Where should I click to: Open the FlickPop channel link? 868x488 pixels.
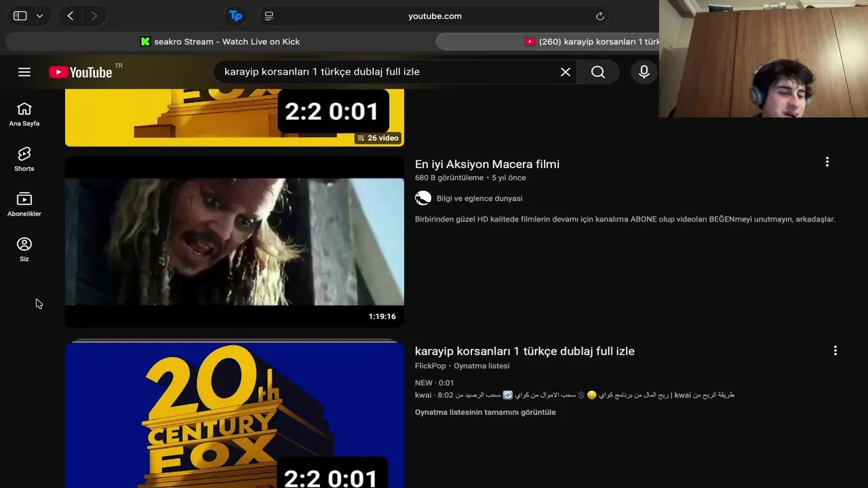point(431,366)
